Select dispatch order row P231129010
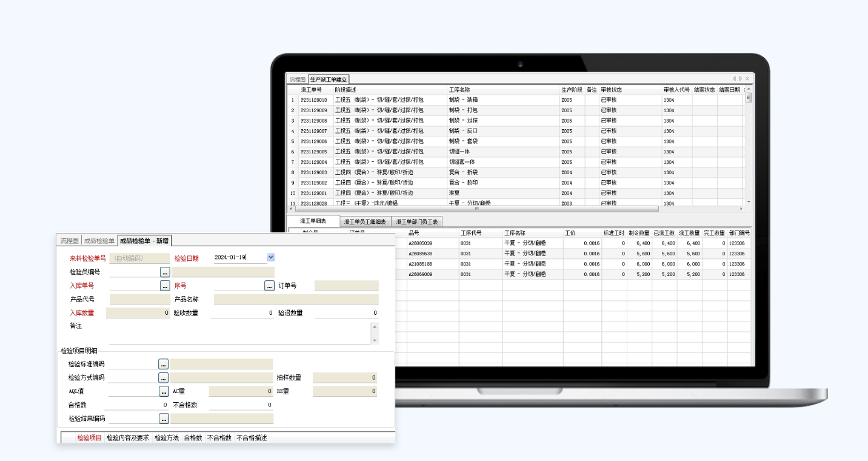 tap(314, 100)
